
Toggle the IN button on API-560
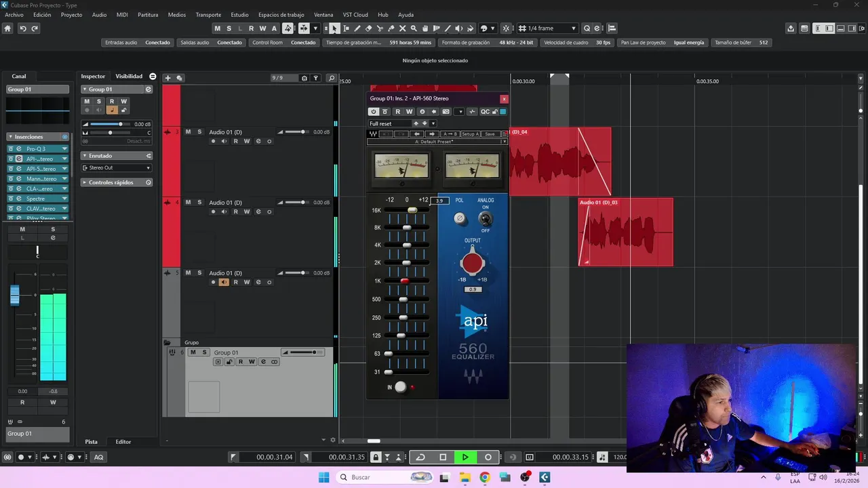pyautogui.click(x=401, y=387)
